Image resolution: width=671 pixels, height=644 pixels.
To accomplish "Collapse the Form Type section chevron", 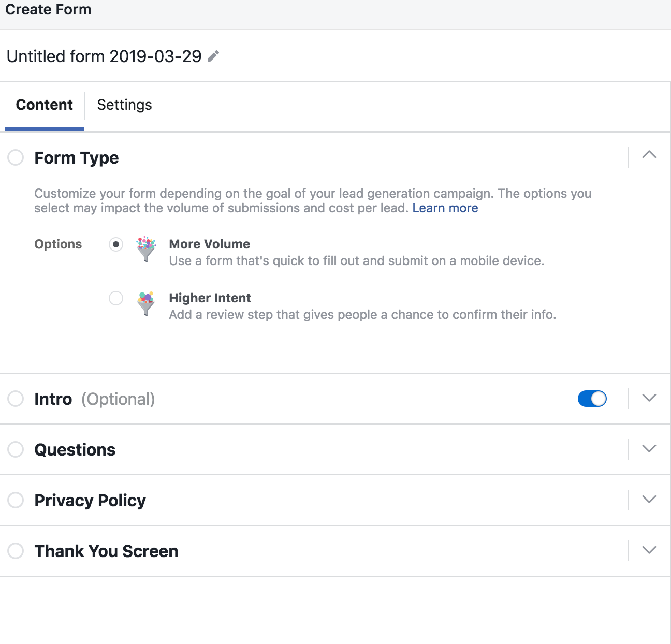I will tap(649, 155).
